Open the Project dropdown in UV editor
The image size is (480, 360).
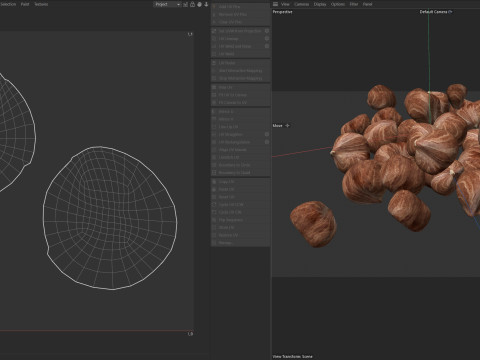tap(167, 4)
